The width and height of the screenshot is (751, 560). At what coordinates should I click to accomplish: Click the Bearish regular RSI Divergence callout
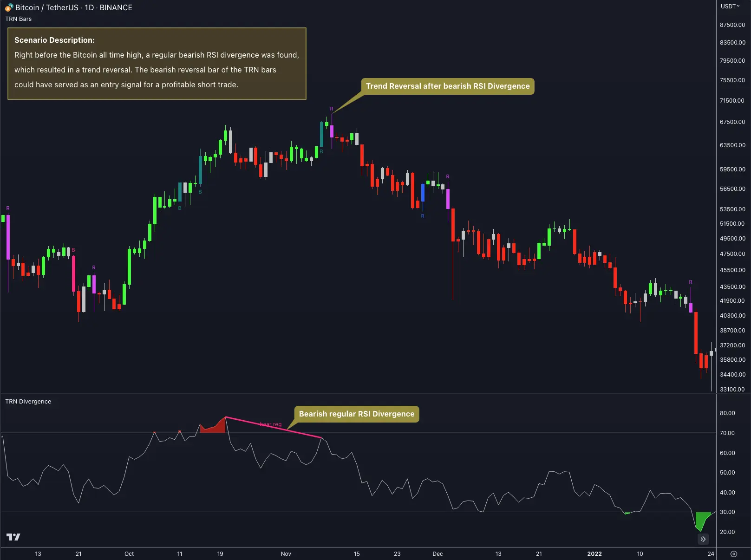click(x=356, y=414)
